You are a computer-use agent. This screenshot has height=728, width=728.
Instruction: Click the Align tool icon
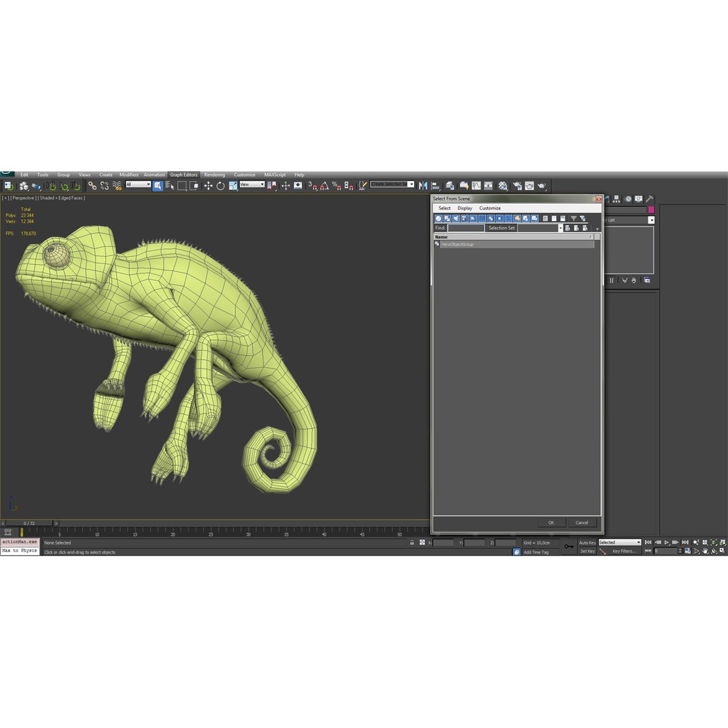(x=435, y=186)
